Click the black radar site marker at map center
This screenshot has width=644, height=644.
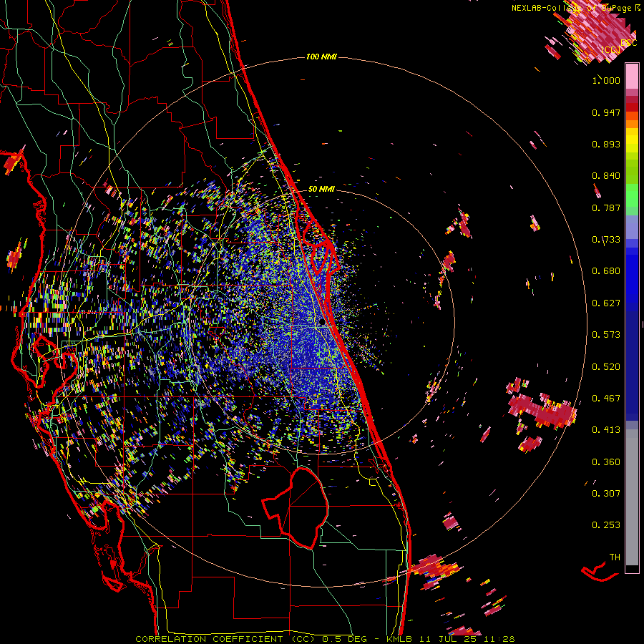(322, 322)
